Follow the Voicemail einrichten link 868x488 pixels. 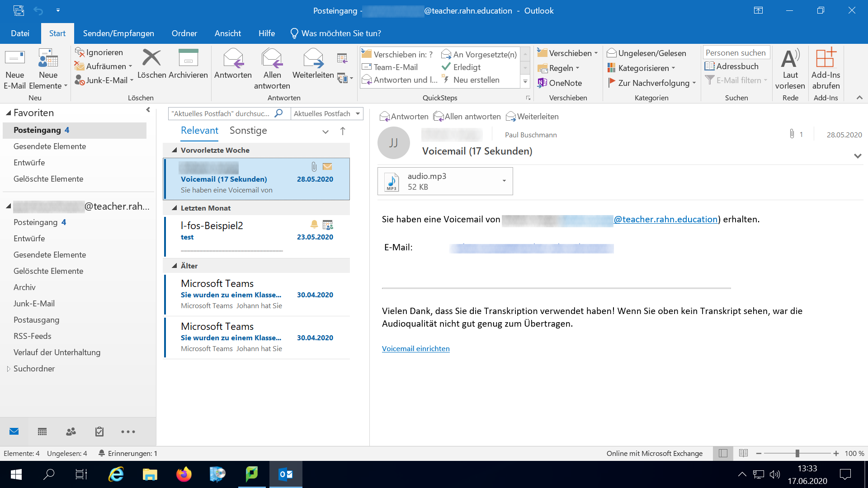tap(415, 348)
